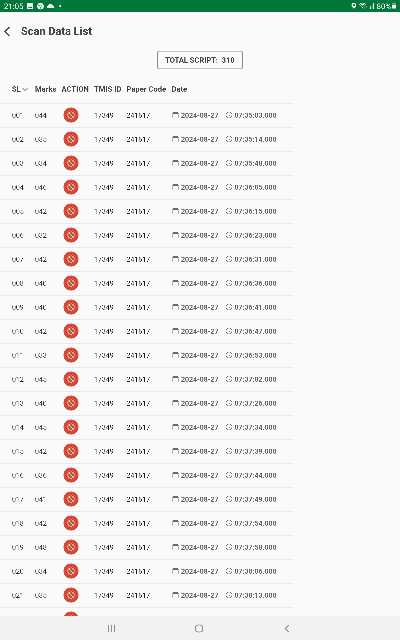Tap red action icon for time 07:35:03
This screenshot has height=640, width=400.
71,115
